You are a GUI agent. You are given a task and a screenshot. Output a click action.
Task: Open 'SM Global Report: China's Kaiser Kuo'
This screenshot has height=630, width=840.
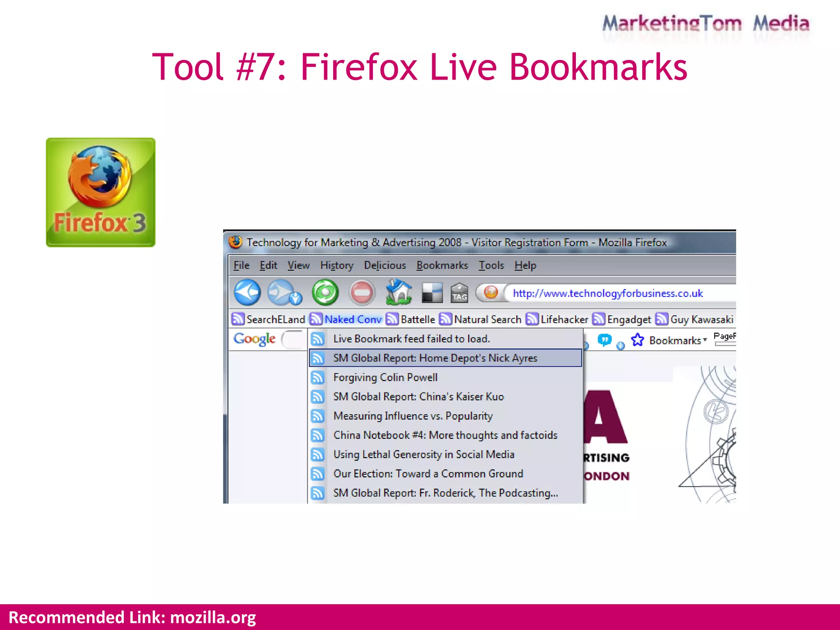pos(445,397)
